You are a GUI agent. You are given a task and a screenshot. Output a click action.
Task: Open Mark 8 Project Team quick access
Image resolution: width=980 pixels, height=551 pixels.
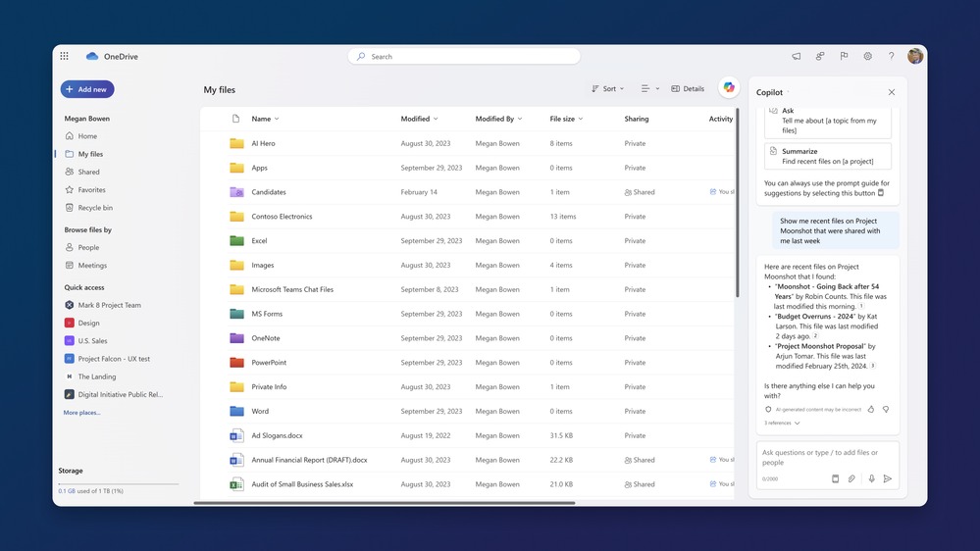(103, 306)
